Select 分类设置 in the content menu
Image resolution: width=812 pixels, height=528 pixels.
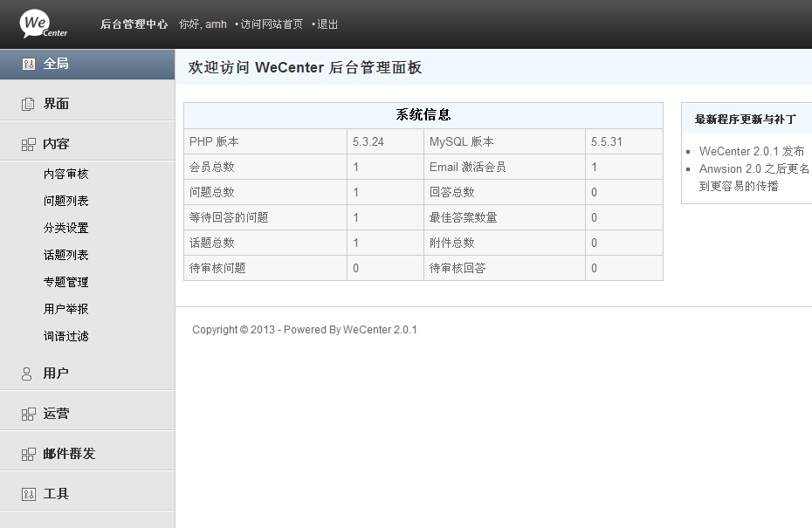tap(66, 229)
